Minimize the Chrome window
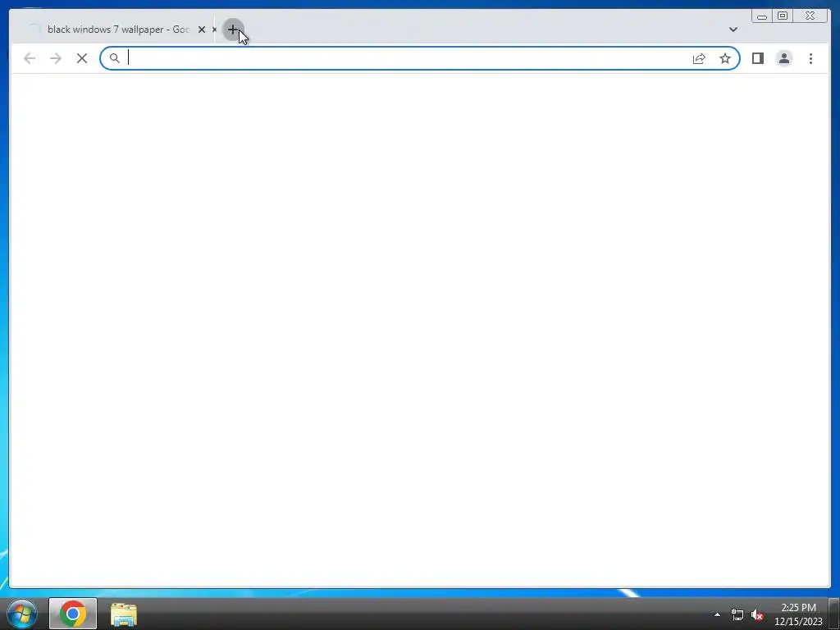Viewport: 840px width, 630px height. point(762,16)
